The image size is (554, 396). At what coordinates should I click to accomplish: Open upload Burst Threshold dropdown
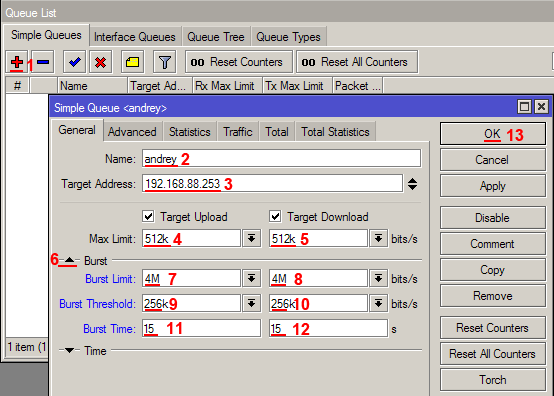pos(252,303)
